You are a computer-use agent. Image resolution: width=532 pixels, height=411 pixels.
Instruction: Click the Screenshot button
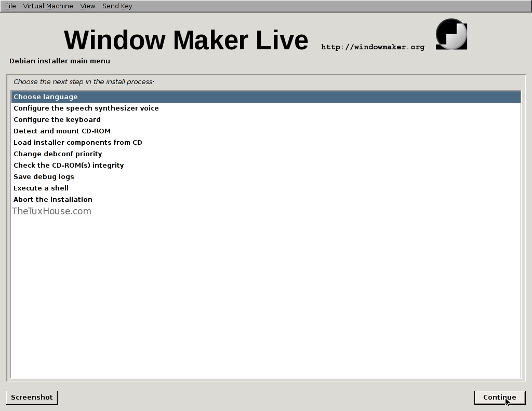tap(32, 398)
